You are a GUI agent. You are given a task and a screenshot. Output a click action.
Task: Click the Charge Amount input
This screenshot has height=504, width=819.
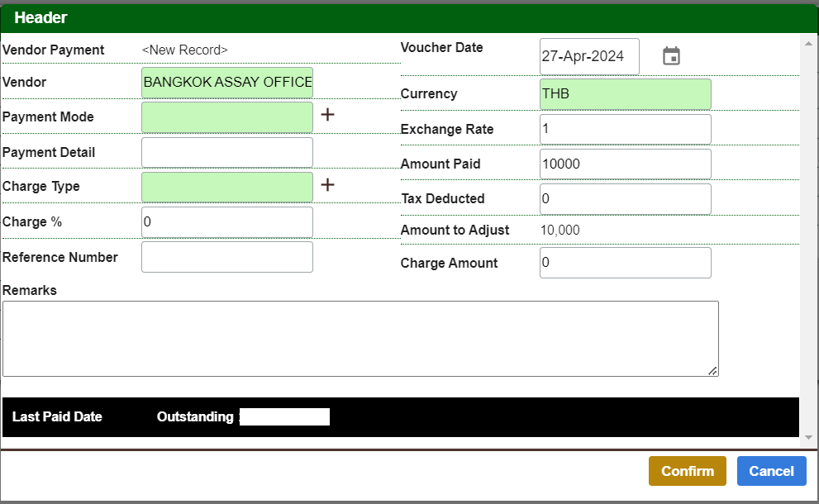click(626, 263)
